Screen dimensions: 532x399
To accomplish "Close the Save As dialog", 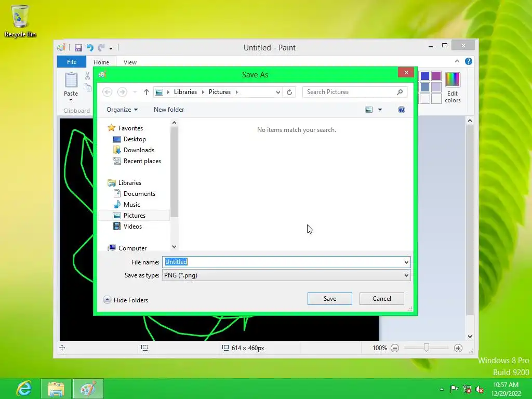I will [406, 72].
